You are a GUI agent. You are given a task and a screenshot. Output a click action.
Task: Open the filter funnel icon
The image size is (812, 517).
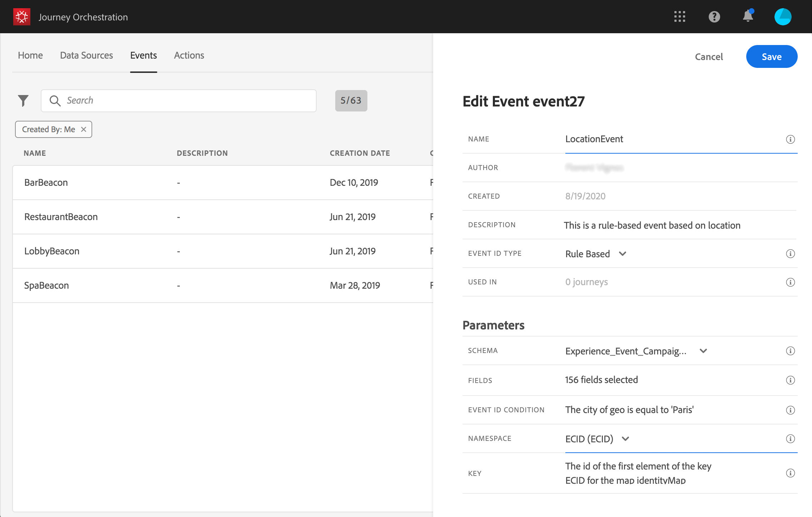coord(23,101)
